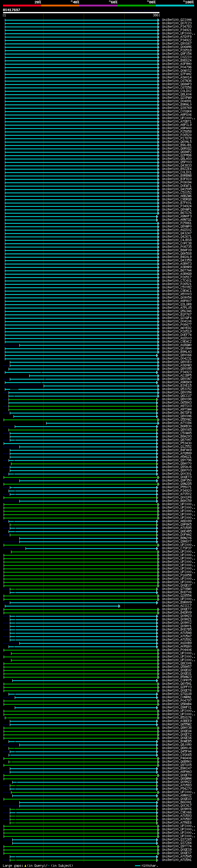The image size is (197, 868).
Task: Open hit UniRef100_A1BQW0
Action: (177, 345)
